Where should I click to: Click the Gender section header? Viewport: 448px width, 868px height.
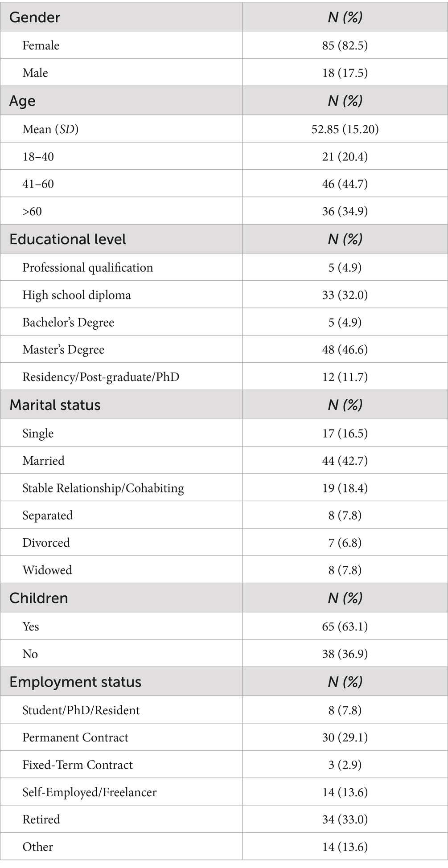click(x=35, y=17)
